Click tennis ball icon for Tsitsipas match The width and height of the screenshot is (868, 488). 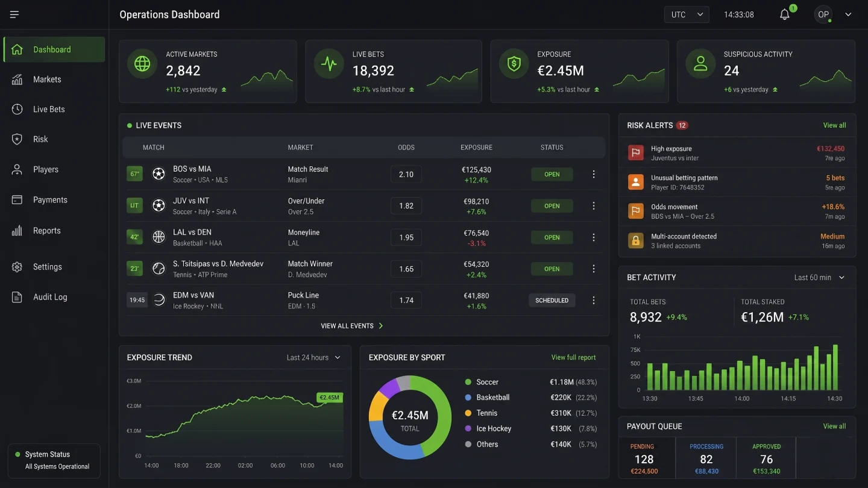tap(159, 269)
